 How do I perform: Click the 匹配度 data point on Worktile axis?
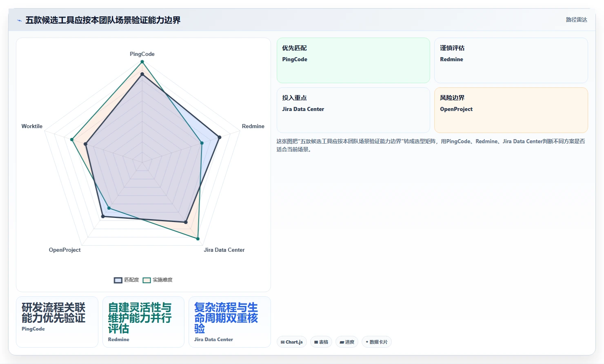coord(86,144)
